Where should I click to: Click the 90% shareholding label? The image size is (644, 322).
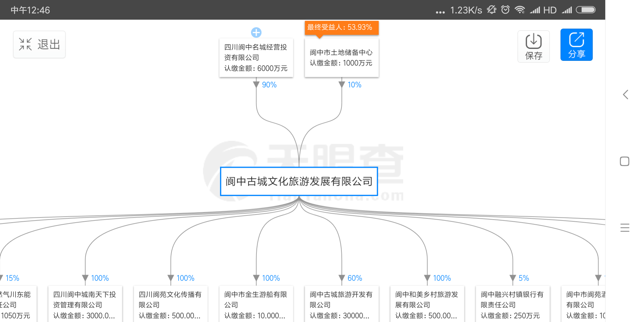pos(269,85)
